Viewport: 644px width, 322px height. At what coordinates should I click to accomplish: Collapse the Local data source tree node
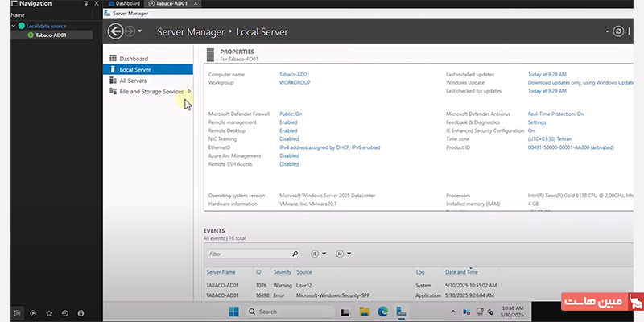pyautogui.click(x=14, y=26)
